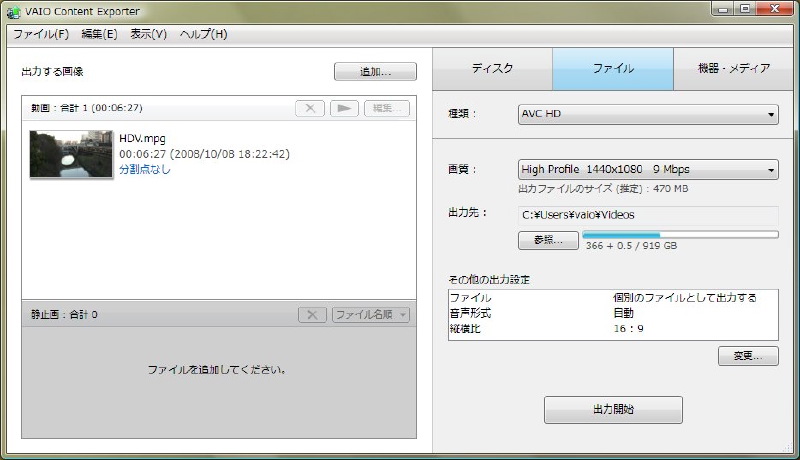The height and width of the screenshot is (460, 800).
Task: Open the ヘルプ(H) menu
Action: point(204,34)
